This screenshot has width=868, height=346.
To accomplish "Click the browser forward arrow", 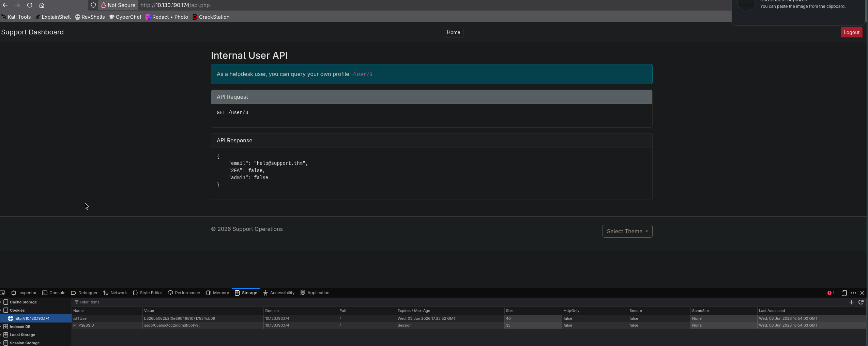I will (17, 5).
